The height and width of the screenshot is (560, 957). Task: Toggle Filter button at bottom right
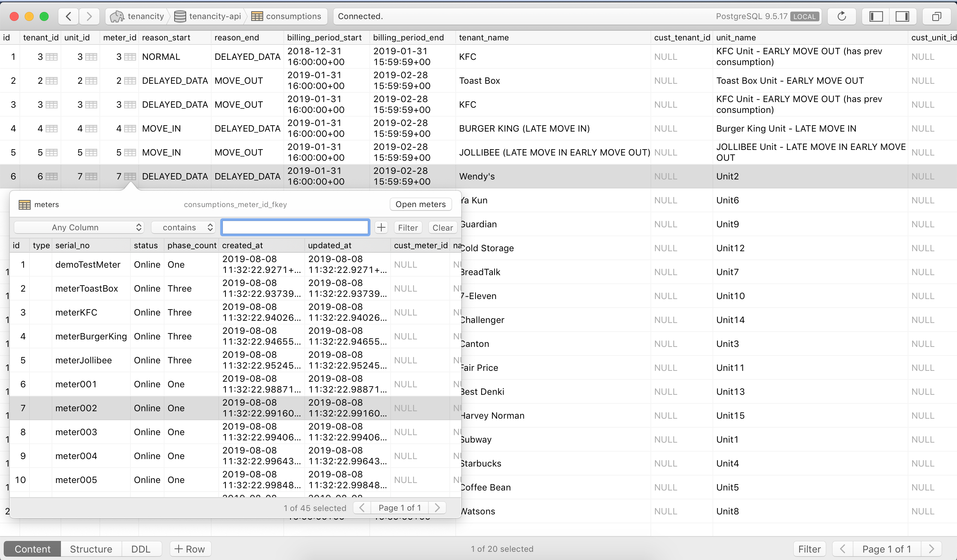coord(809,549)
